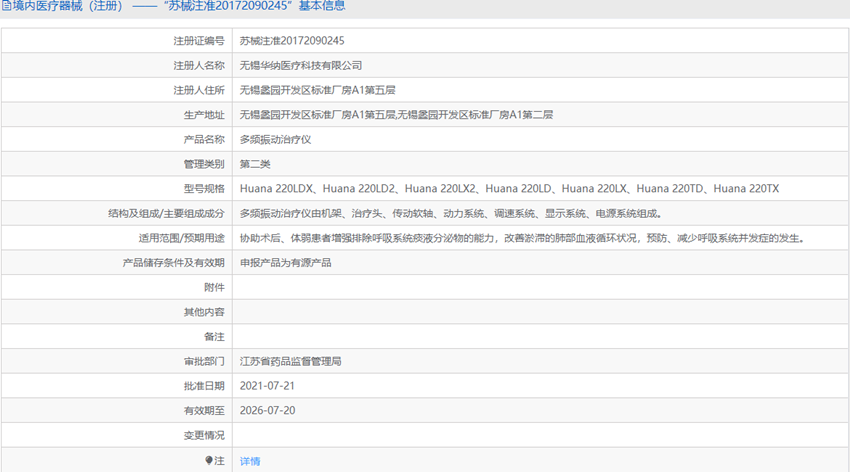Open the 详情 link
Image resolution: width=850 pixels, height=472 pixels.
[x=250, y=461]
